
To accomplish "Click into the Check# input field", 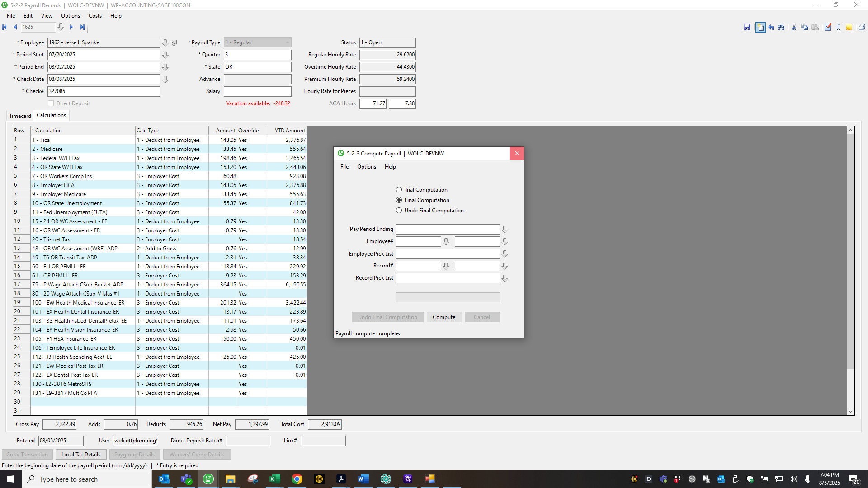I will point(104,91).
